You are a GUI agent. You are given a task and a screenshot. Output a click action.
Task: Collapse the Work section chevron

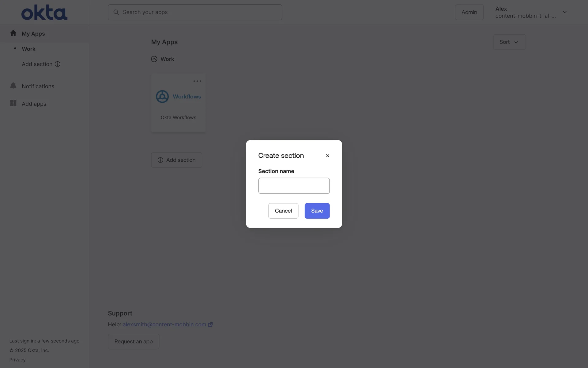(154, 59)
